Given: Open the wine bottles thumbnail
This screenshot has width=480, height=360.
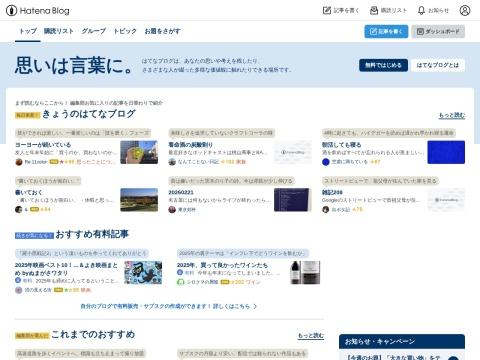Looking at the screenshot, I should 305,272.
